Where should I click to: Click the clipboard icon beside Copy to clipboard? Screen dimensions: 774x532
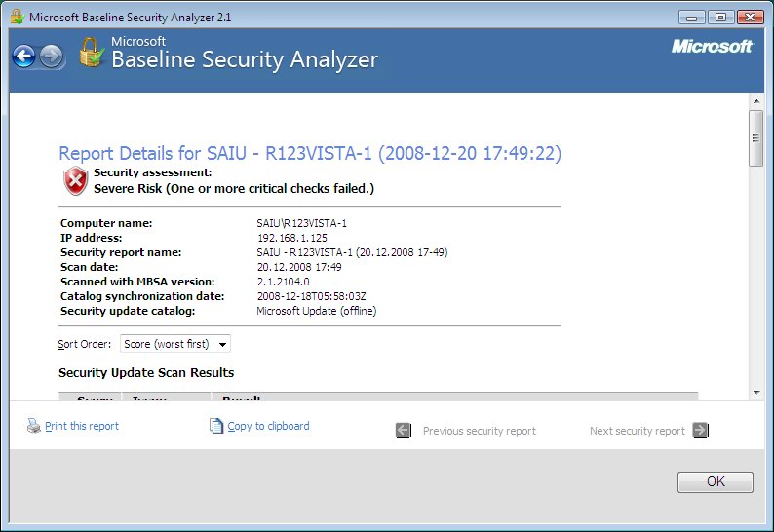point(216,426)
